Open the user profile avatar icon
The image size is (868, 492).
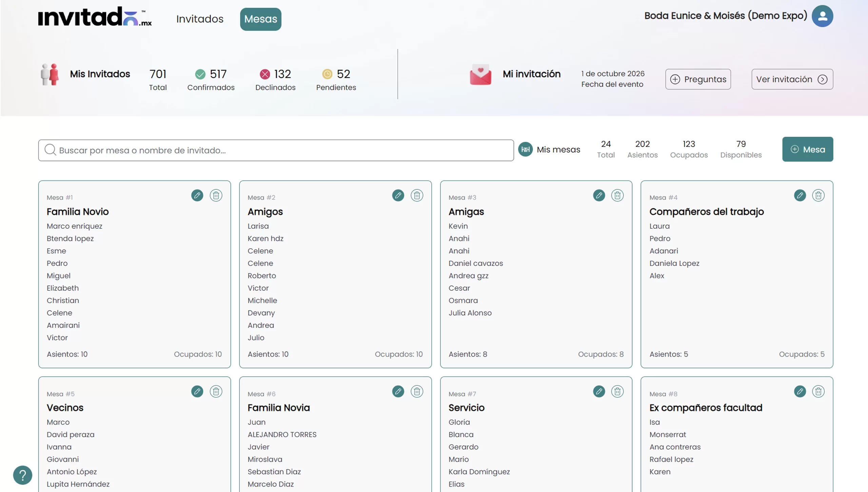(x=822, y=16)
